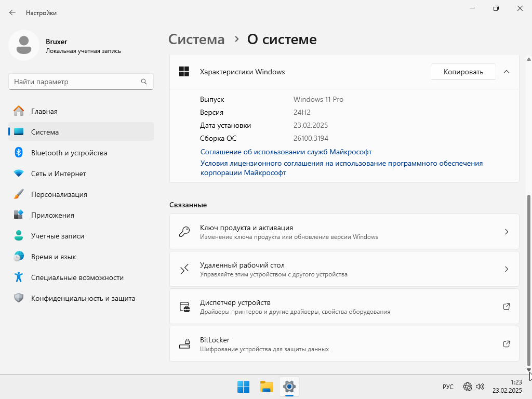Click the back arrow in Settings
The height and width of the screenshot is (399, 532).
[x=12, y=12]
